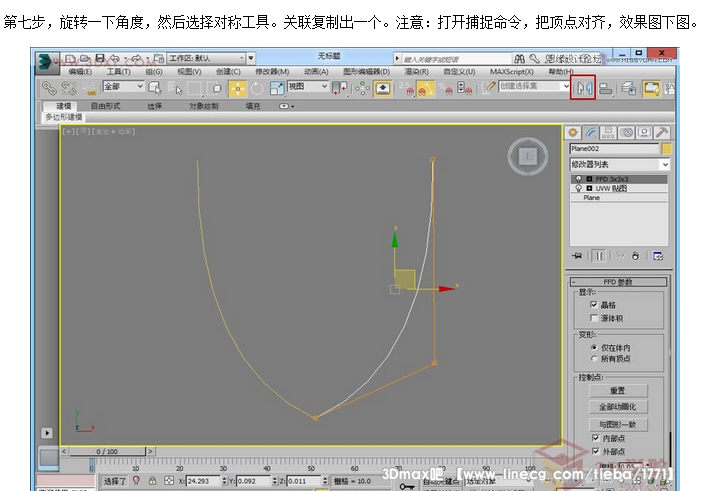Toggle the lightbulb of FFD 3x3x3 modifier
703x491 pixels.
pos(579,179)
